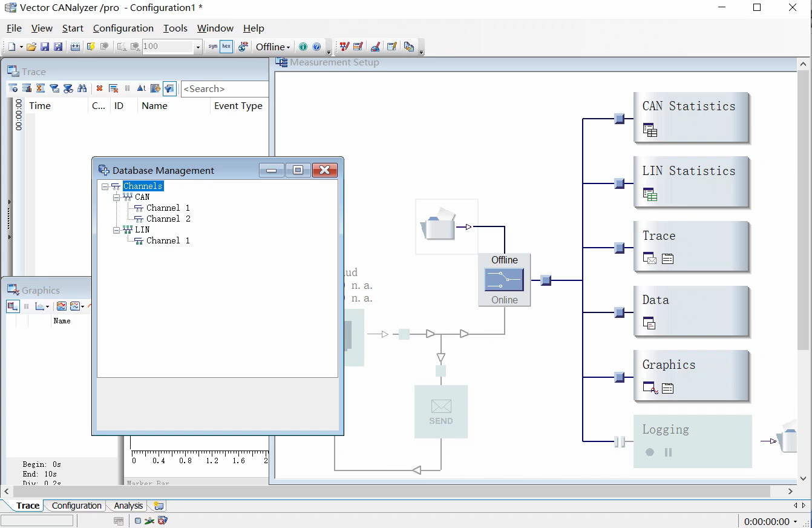Open the Offline mode dropdown
The image size is (812, 528).
[x=273, y=47]
